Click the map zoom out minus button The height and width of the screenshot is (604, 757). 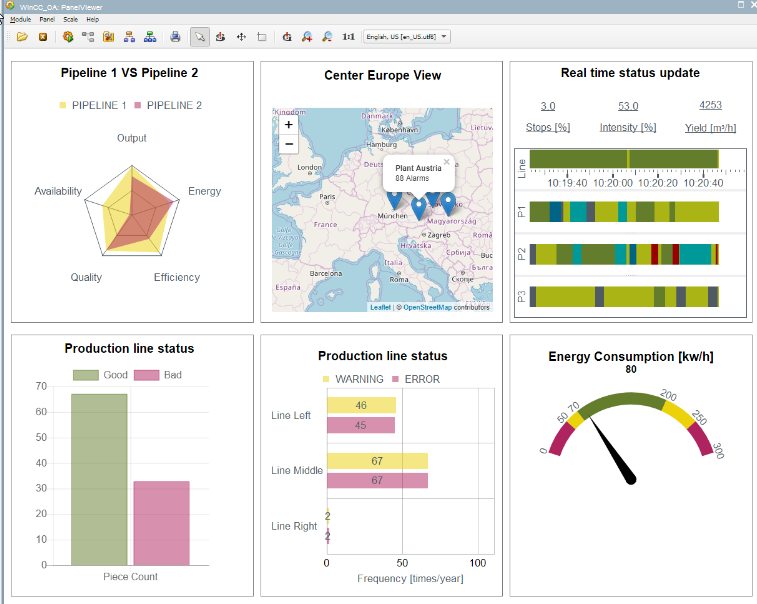289,144
